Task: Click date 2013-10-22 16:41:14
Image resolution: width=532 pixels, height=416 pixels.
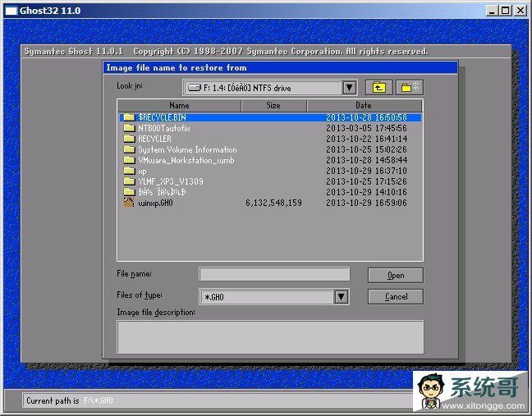Action: 366,139
